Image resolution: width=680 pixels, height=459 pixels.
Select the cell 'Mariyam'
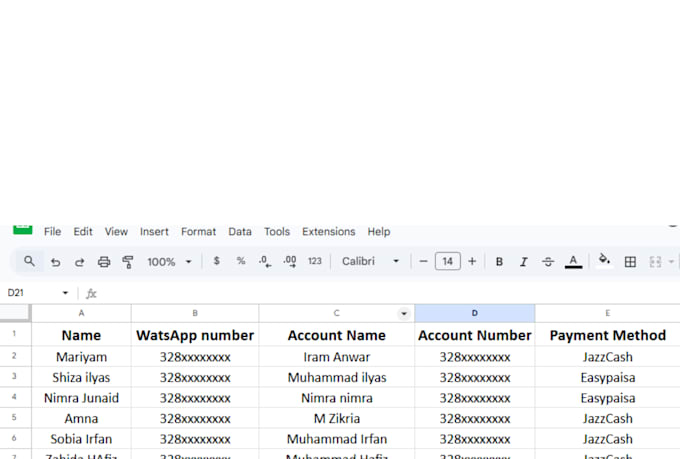[x=81, y=357]
